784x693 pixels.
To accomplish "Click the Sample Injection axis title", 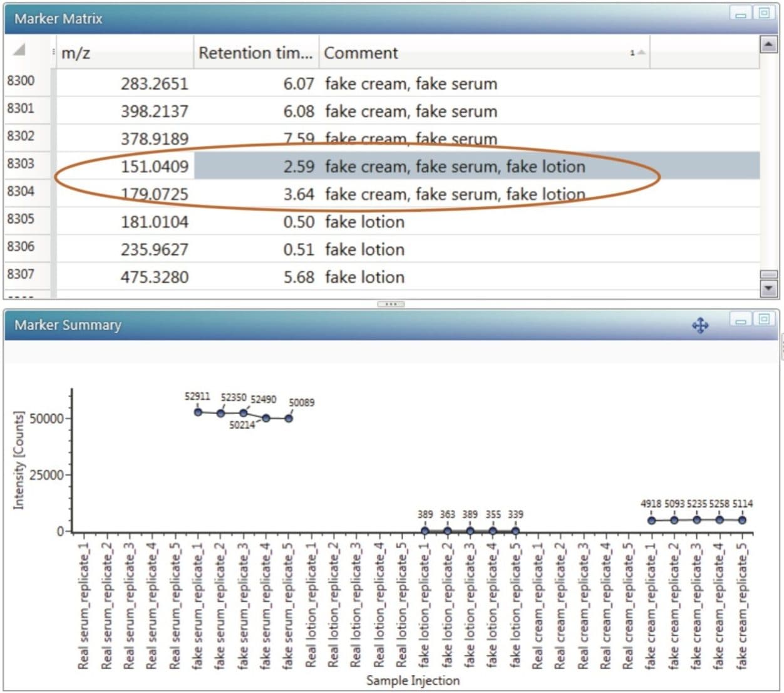I will click(413, 680).
